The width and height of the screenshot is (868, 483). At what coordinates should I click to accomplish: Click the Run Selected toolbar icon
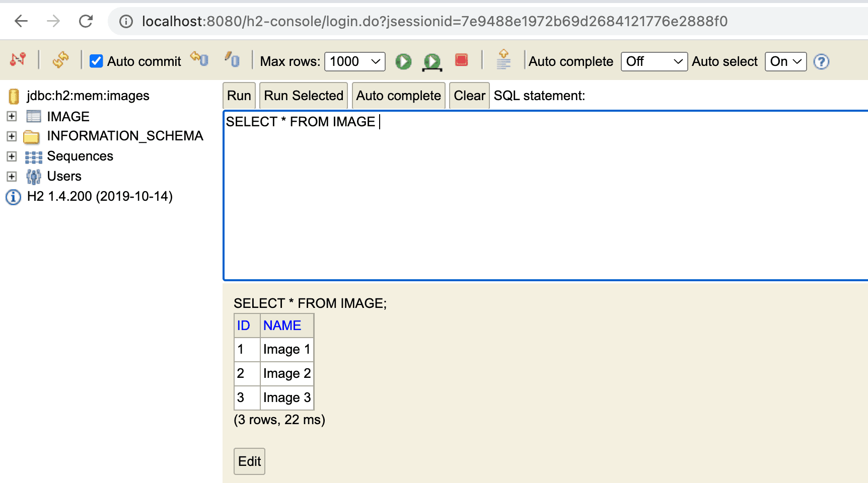point(432,62)
